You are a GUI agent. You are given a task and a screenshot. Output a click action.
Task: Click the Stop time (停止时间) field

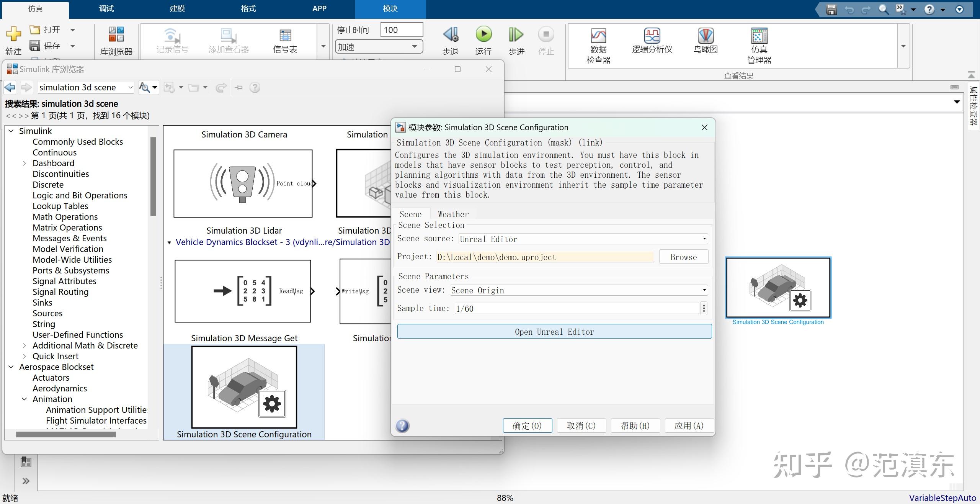point(402,30)
